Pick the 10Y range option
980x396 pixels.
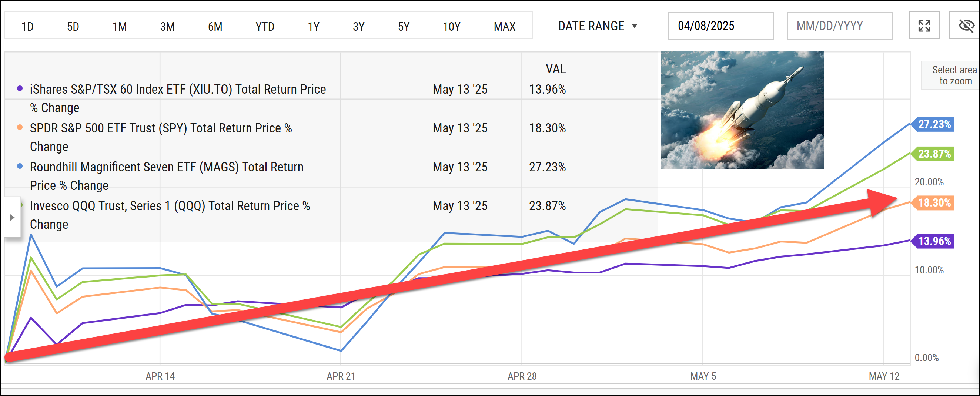[452, 26]
